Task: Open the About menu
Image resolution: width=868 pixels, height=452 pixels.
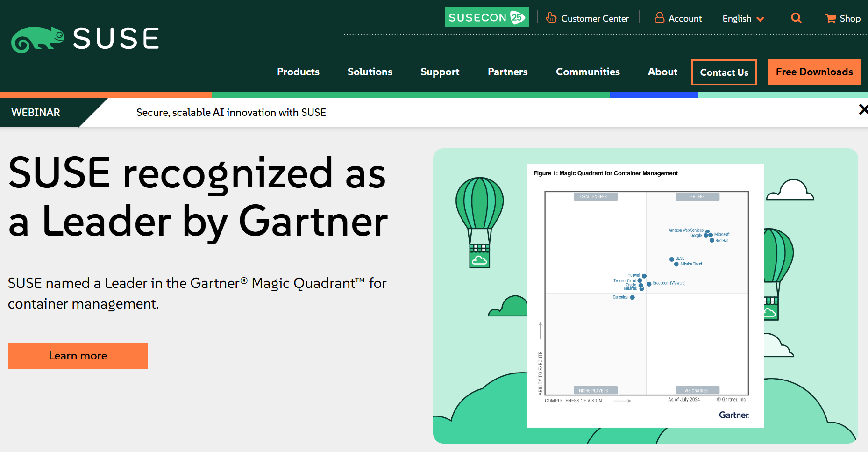Action: [x=662, y=72]
